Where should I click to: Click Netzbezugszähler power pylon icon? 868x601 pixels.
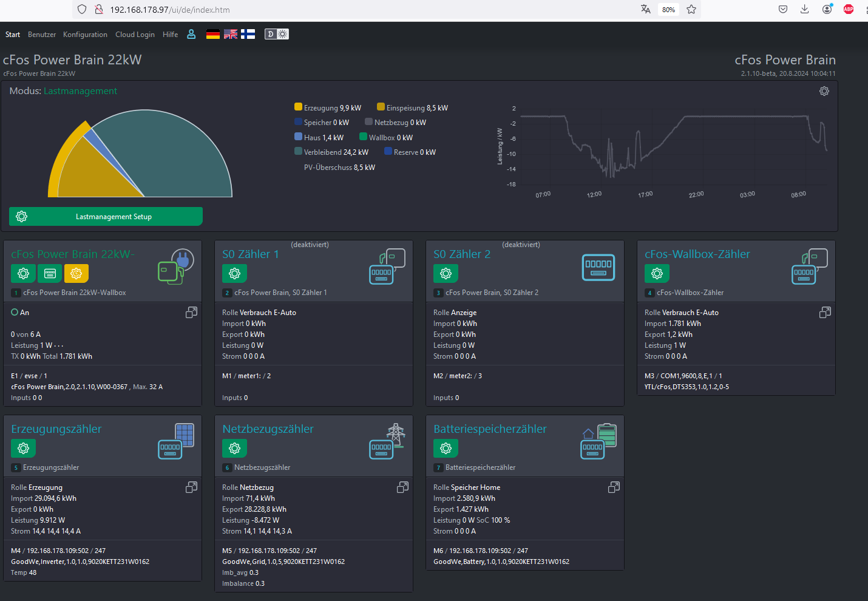pos(387,441)
